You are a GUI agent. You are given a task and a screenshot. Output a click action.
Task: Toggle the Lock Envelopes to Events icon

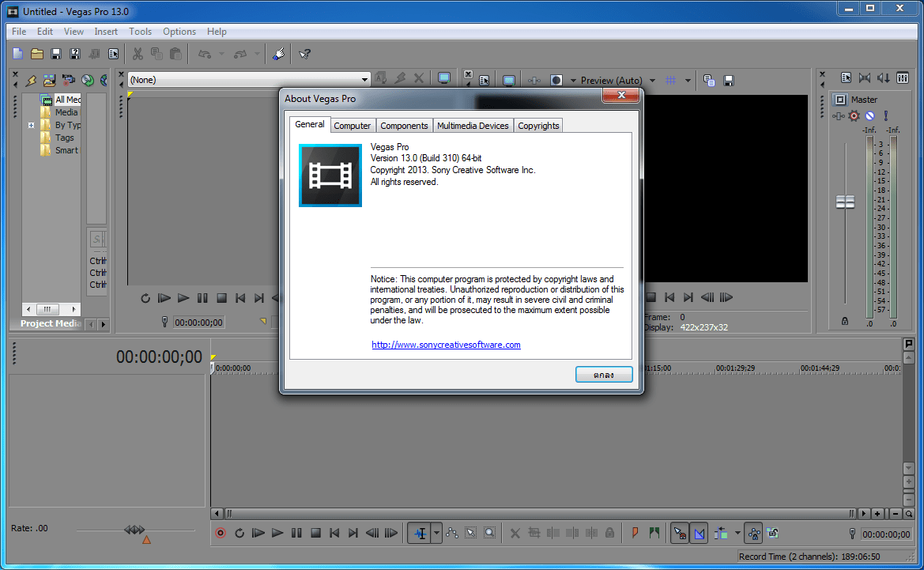coord(754,534)
